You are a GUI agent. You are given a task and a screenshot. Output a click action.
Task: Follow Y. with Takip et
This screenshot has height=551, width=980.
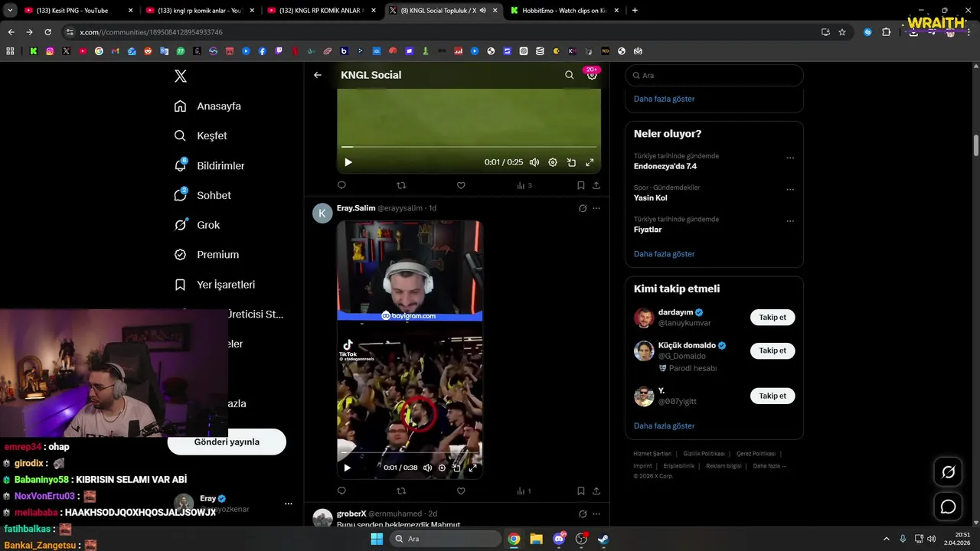(773, 396)
